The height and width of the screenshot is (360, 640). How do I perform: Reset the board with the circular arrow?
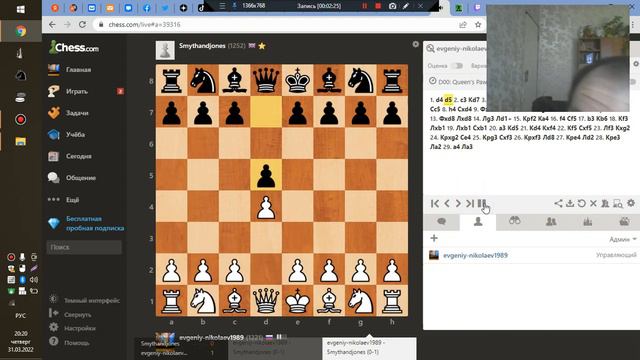[x=582, y=203]
